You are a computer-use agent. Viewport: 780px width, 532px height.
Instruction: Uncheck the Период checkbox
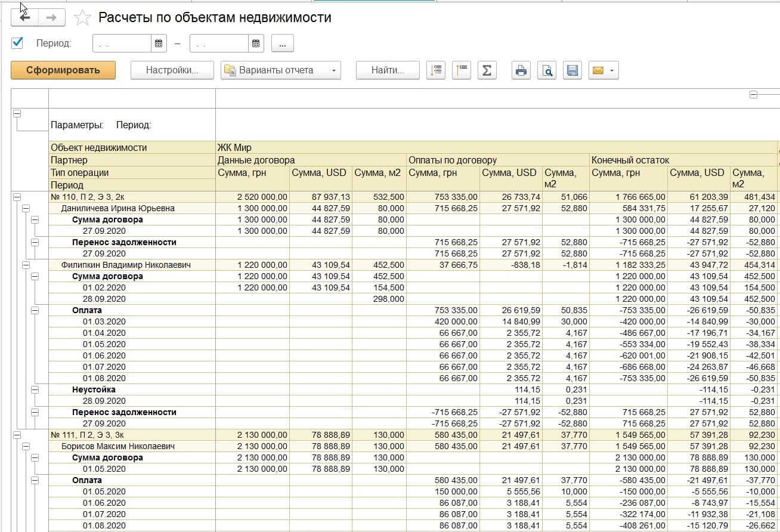coord(17,42)
